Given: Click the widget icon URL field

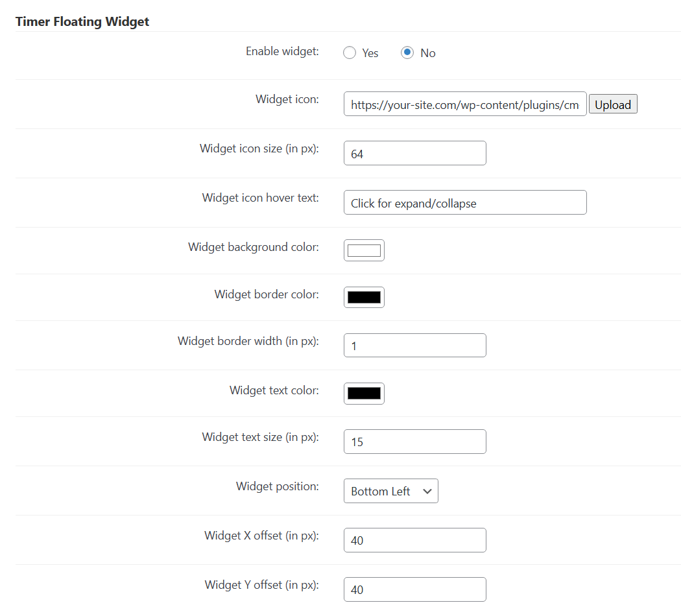Looking at the screenshot, I should coord(464,104).
